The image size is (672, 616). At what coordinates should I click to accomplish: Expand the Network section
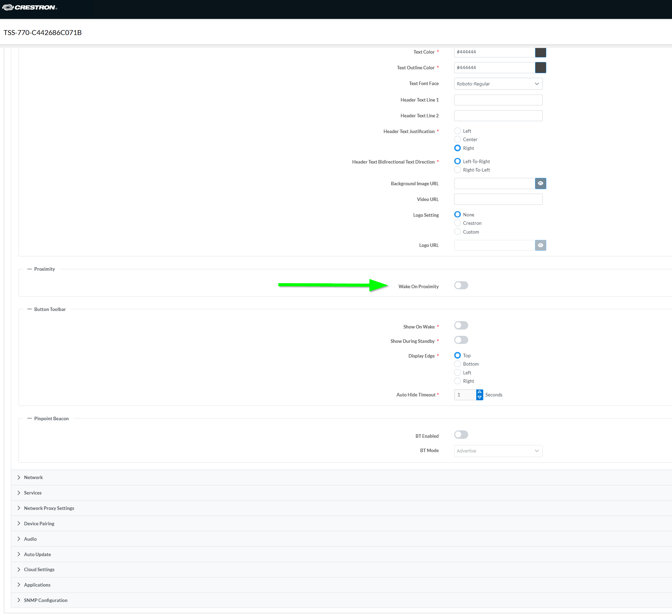click(33, 478)
